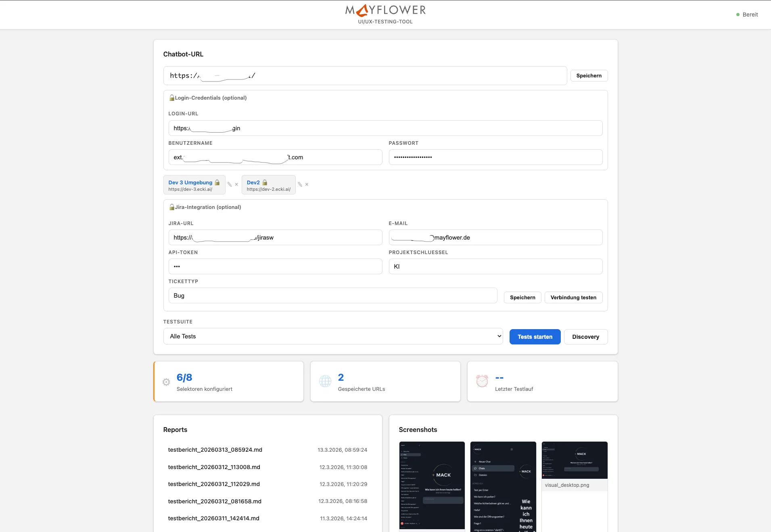The width and height of the screenshot is (771, 532).
Task: Delete the Dev2 saved URL with its X
Action: click(x=307, y=184)
